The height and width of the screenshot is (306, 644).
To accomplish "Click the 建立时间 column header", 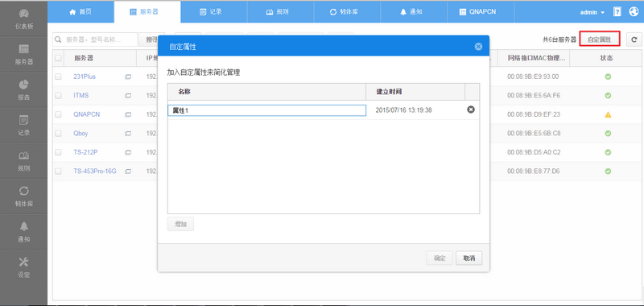I will (415, 92).
